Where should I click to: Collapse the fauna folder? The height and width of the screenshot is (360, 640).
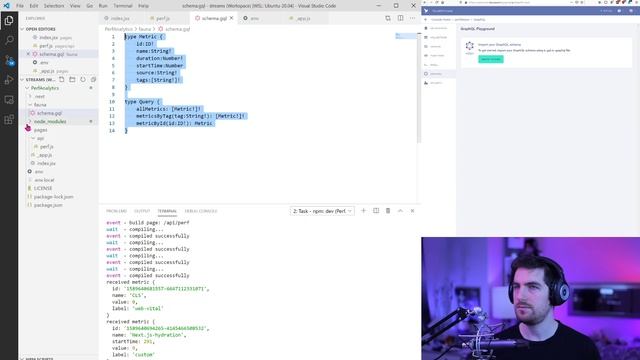[30, 104]
